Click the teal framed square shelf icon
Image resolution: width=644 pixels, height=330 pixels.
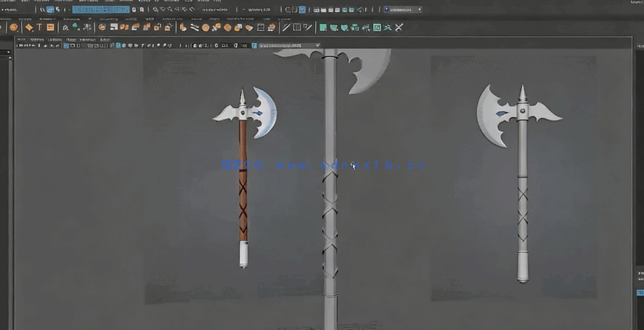click(377, 27)
